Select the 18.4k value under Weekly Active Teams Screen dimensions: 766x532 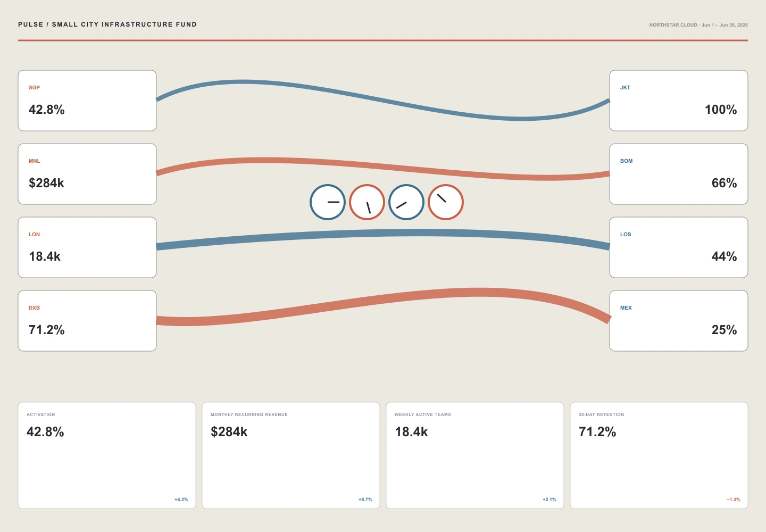coord(411,431)
